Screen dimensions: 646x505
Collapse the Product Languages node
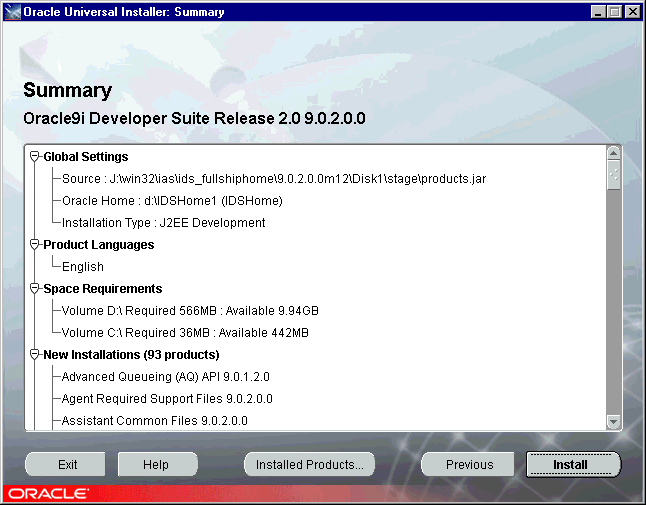[35, 245]
